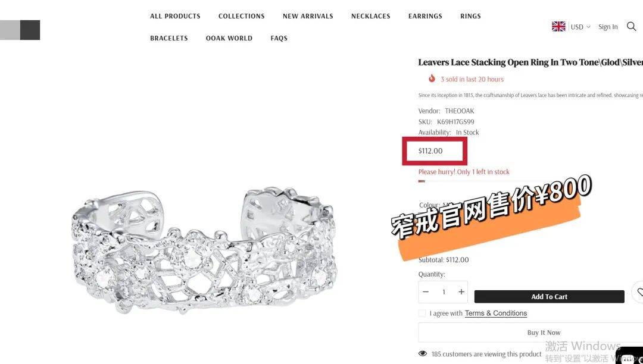Click the fire sold-count icon
Viewport: 643px width, 364px height.
coord(432,78)
